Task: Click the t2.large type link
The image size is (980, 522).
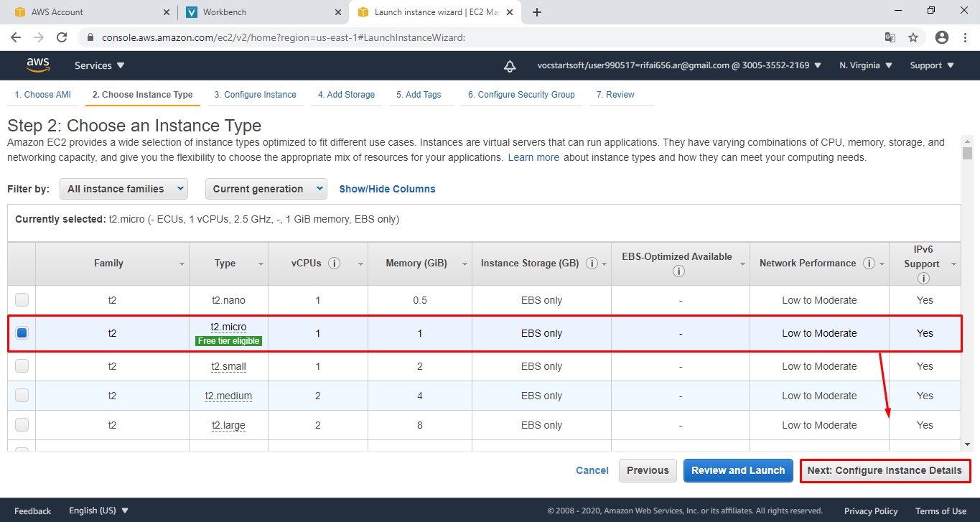Action: (228, 425)
